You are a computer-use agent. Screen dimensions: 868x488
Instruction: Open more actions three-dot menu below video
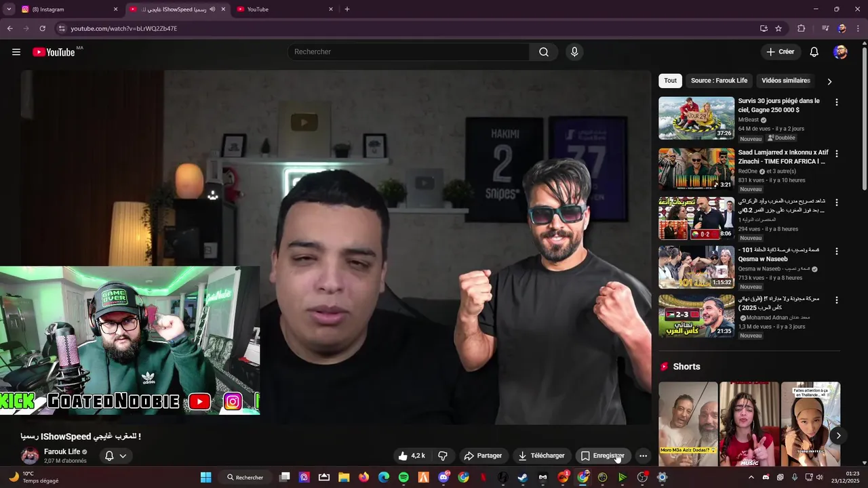[643, 456]
